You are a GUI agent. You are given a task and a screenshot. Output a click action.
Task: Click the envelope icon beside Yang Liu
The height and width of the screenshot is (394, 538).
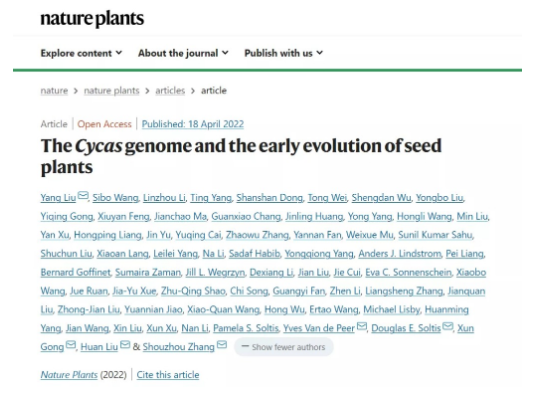point(83,196)
